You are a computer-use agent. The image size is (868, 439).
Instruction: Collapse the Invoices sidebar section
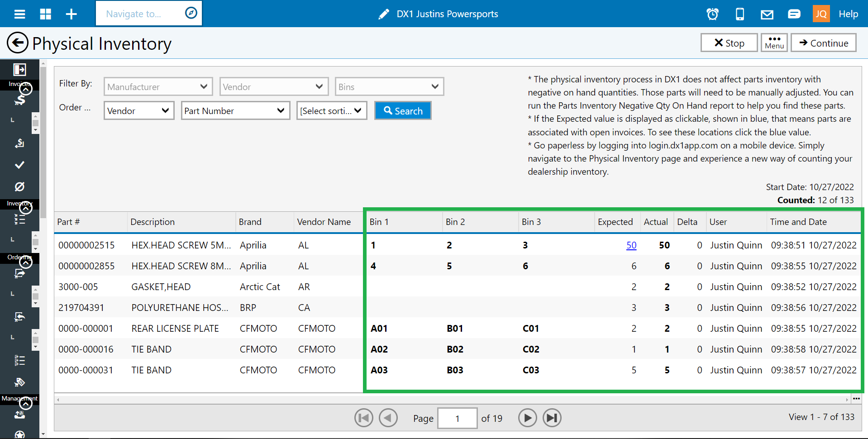pyautogui.click(x=26, y=89)
